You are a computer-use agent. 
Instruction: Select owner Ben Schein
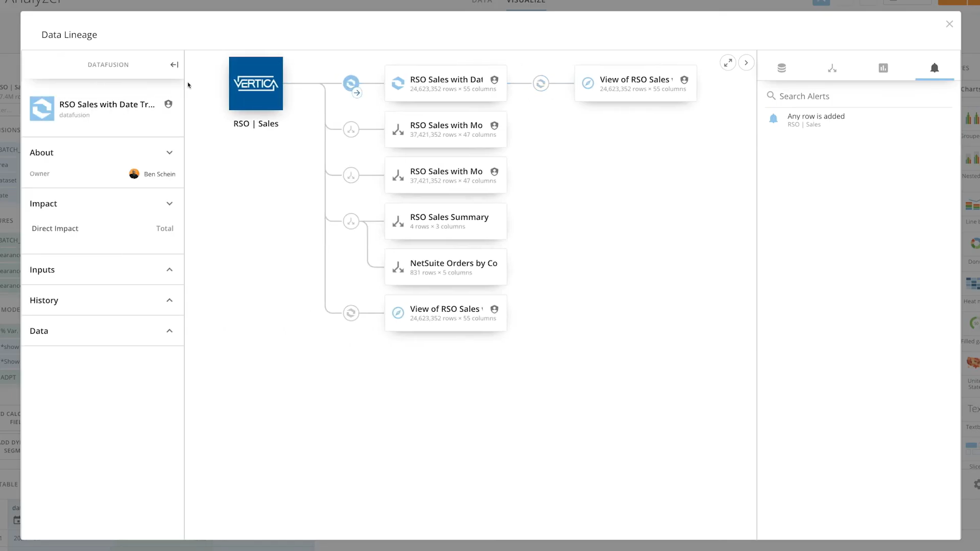152,173
